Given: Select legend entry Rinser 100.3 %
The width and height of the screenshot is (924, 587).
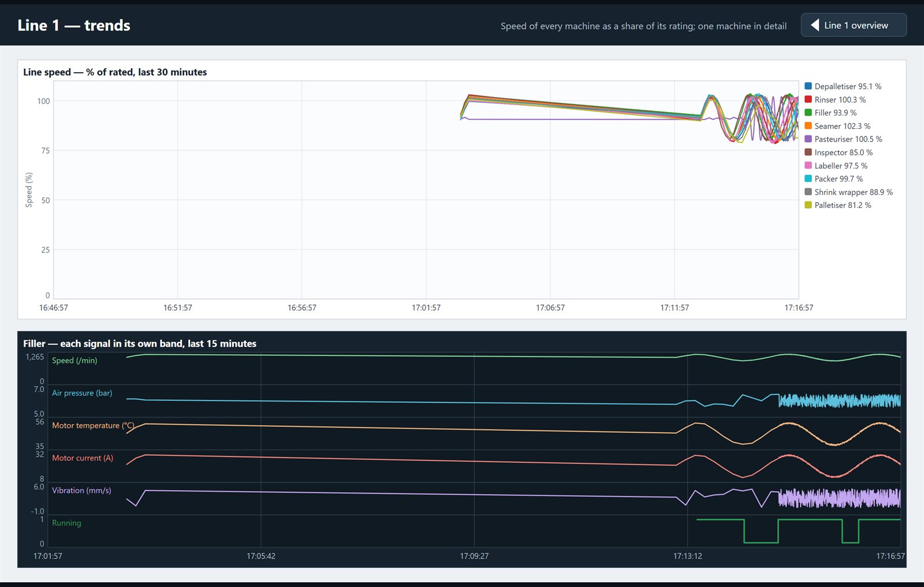Looking at the screenshot, I should pyautogui.click(x=835, y=99).
